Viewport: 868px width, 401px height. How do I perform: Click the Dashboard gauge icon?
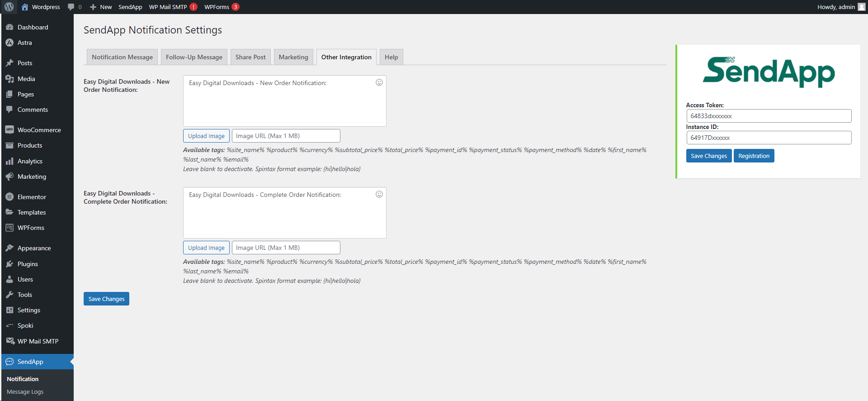click(x=9, y=27)
